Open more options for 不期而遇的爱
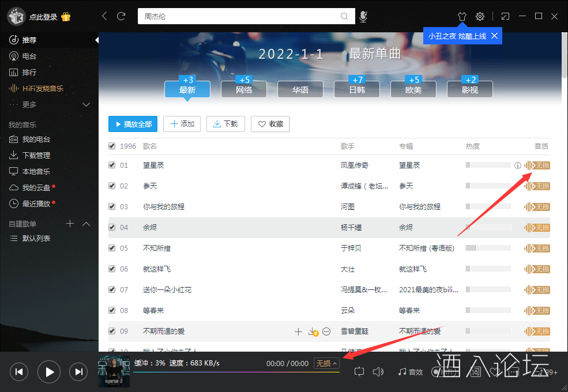Screen dimensions: 568x392 (326, 331)
